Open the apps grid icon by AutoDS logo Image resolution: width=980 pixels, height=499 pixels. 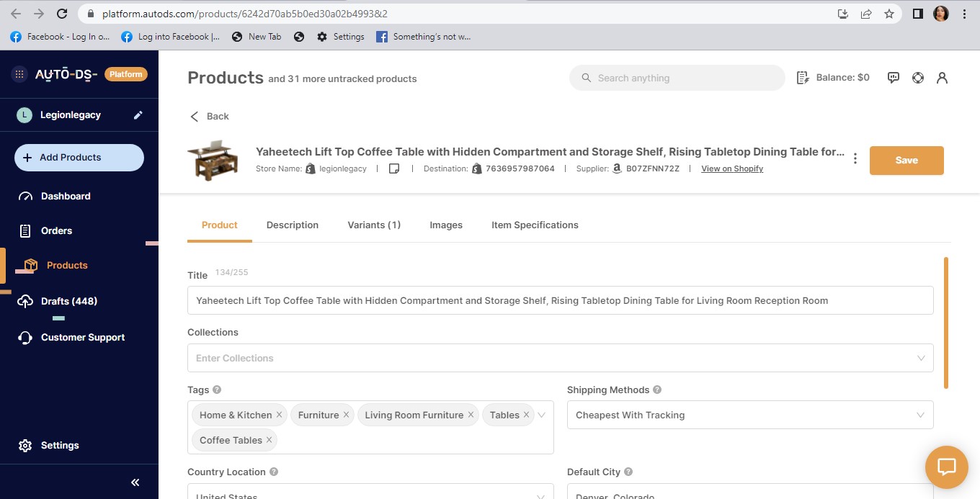coord(19,74)
